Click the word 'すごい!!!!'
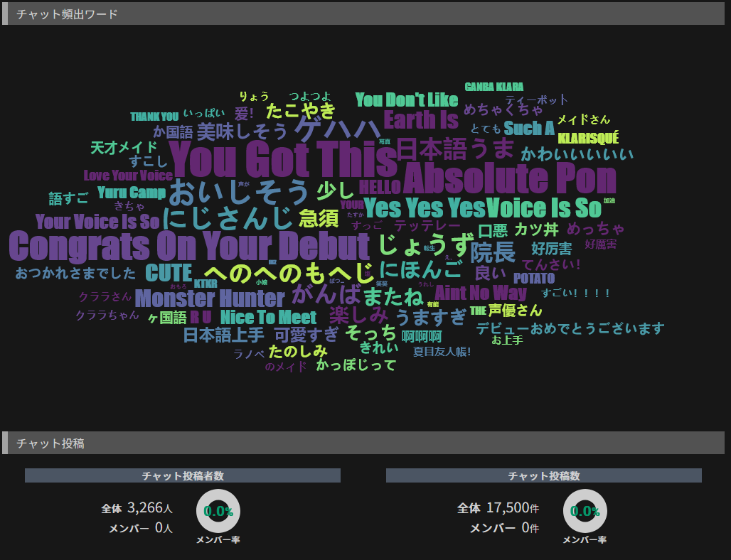The height and width of the screenshot is (560, 731). 576,294
